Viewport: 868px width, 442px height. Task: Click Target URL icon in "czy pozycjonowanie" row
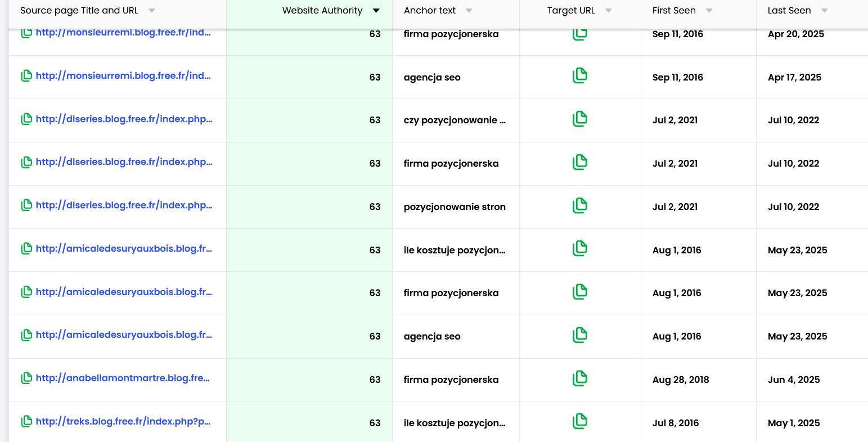point(579,119)
